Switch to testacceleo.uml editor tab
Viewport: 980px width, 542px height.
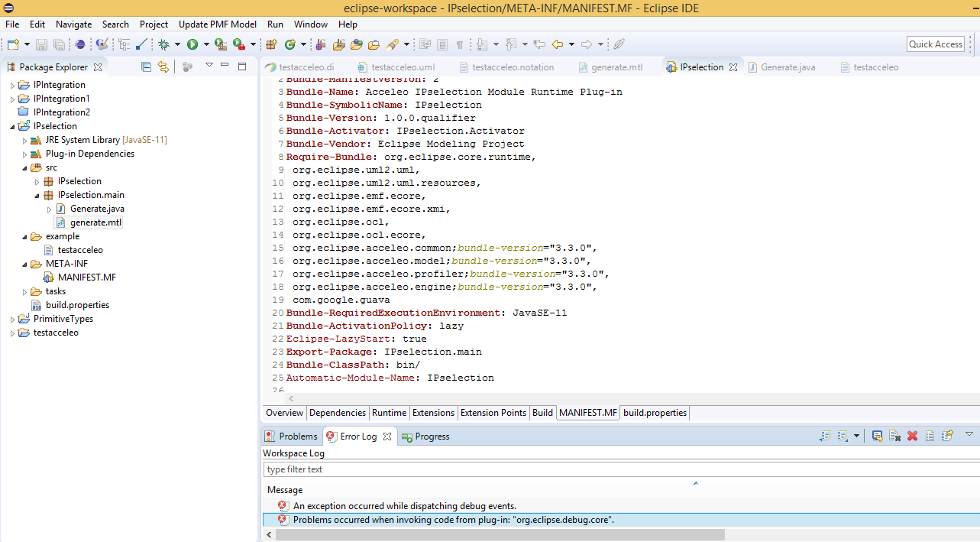click(x=396, y=67)
